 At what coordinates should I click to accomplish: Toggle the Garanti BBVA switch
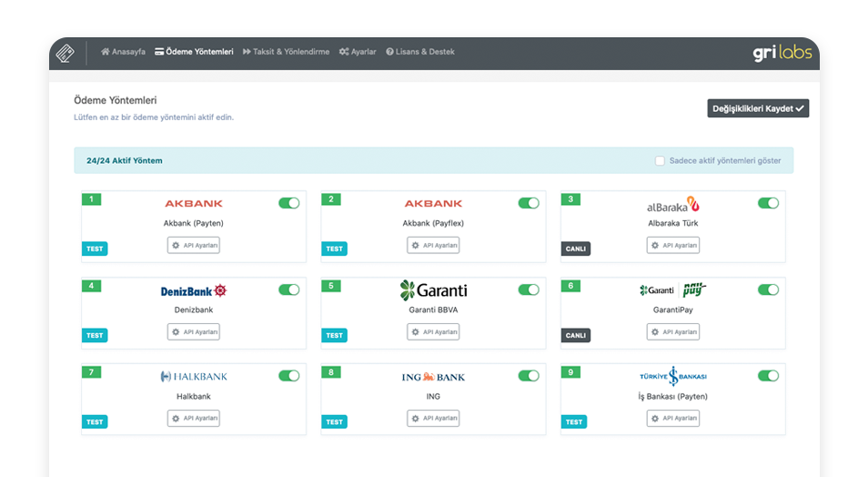tap(529, 289)
